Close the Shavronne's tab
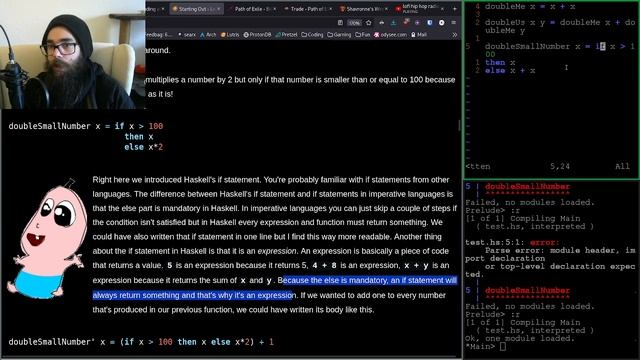640x360 pixels. (x=386, y=9)
